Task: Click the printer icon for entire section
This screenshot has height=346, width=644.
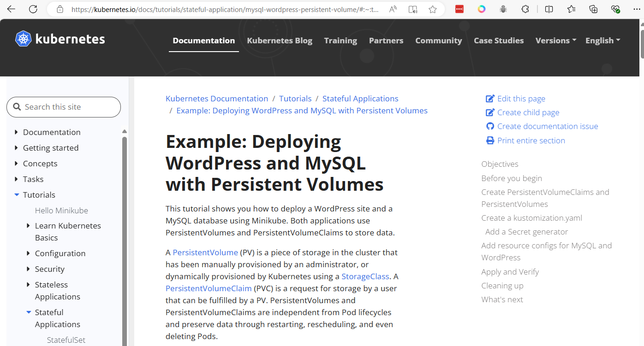Action: tap(490, 141)
